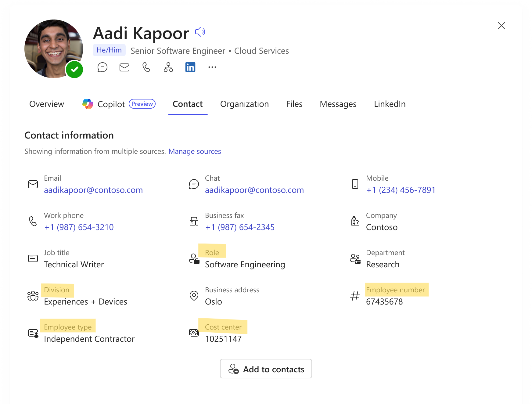Click the Employee type icon
532x404 pixels.
pyautogui.click(x=33, y=333)
